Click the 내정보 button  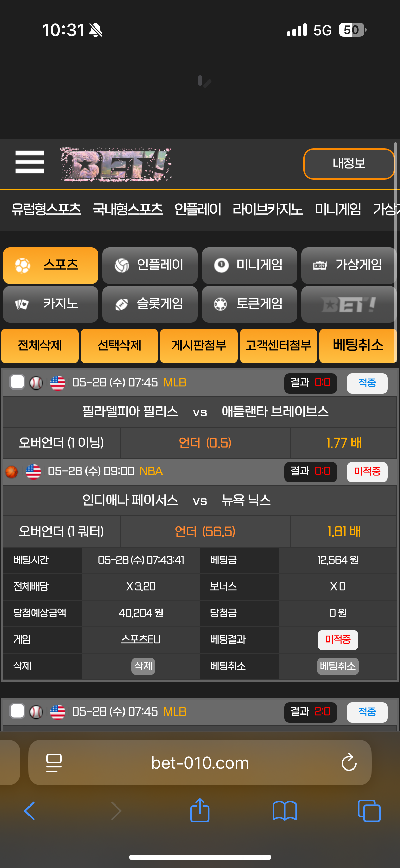[349, 164]
